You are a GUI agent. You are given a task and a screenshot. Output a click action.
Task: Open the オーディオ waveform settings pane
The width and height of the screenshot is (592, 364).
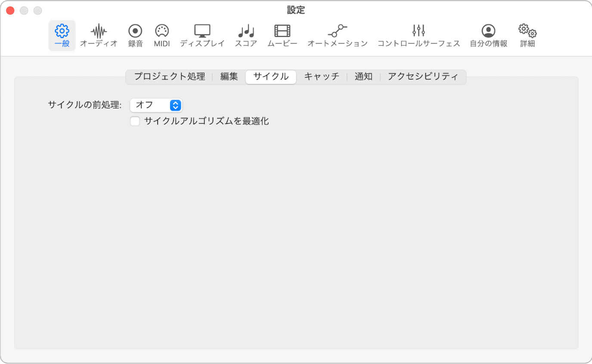[99, 36]
